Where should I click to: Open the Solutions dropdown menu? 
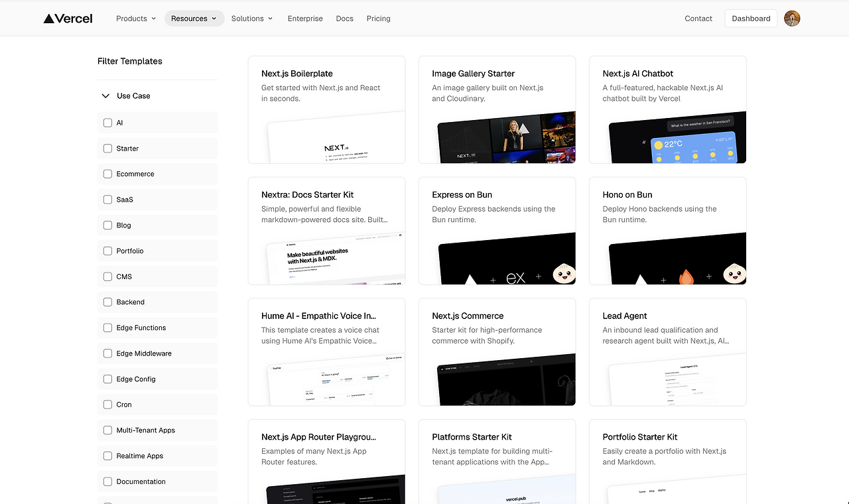[x=252, y=19]
